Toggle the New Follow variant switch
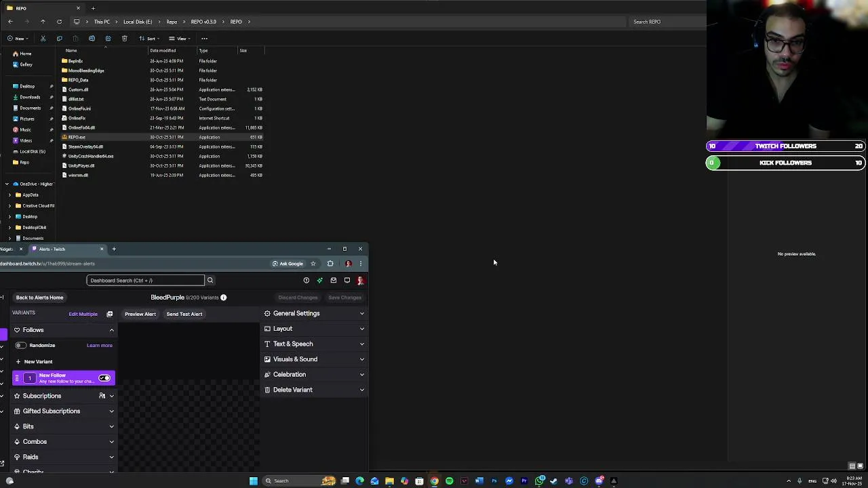The image size is (868, 488). 104,378
